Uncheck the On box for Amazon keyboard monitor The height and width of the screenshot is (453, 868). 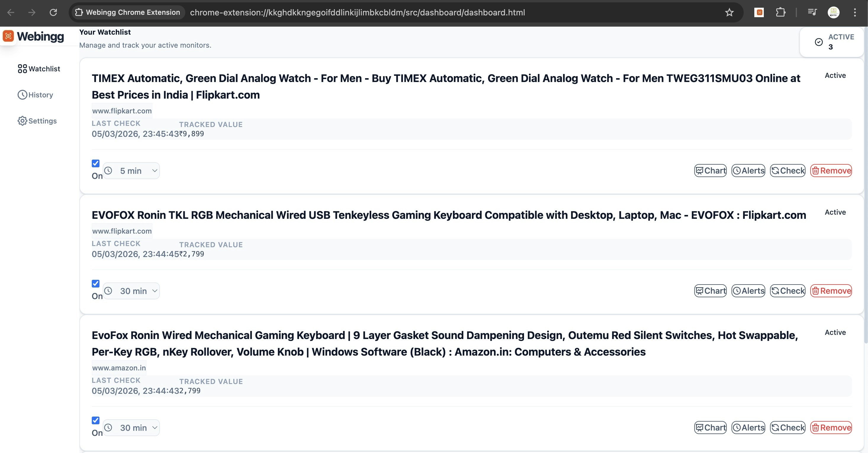click(95, 420)
